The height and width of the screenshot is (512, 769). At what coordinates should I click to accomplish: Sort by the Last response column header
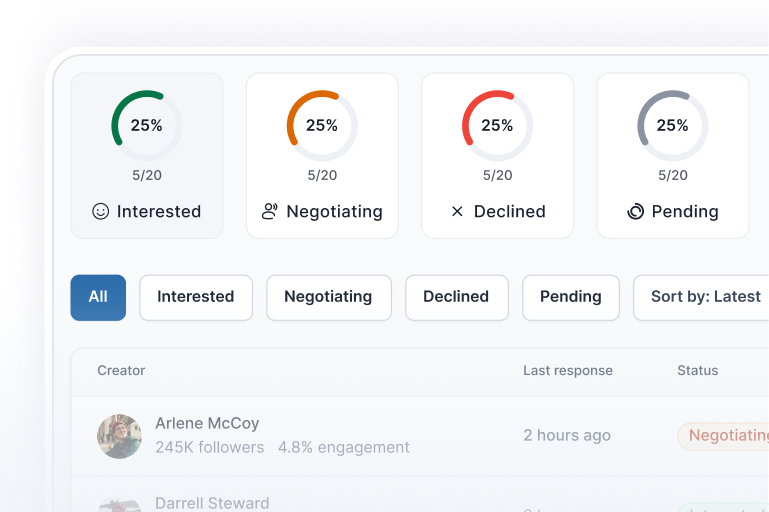coord(568,370)
